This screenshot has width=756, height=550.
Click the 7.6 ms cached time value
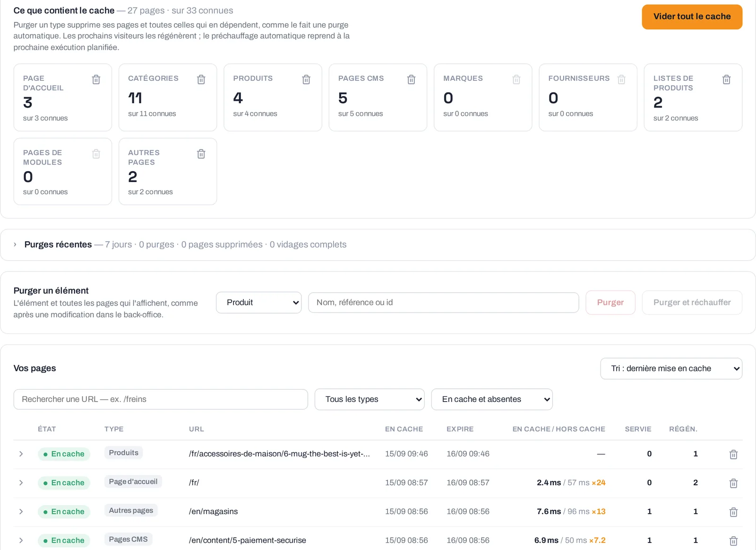[549, 512]
